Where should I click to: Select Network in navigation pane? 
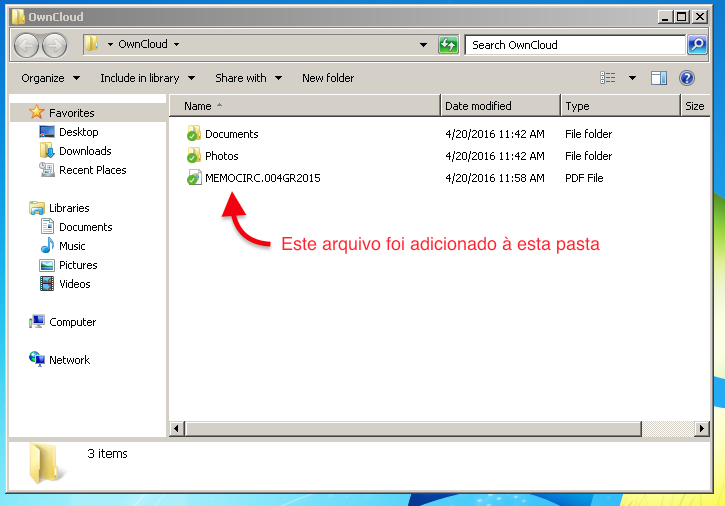pos(69,359)
